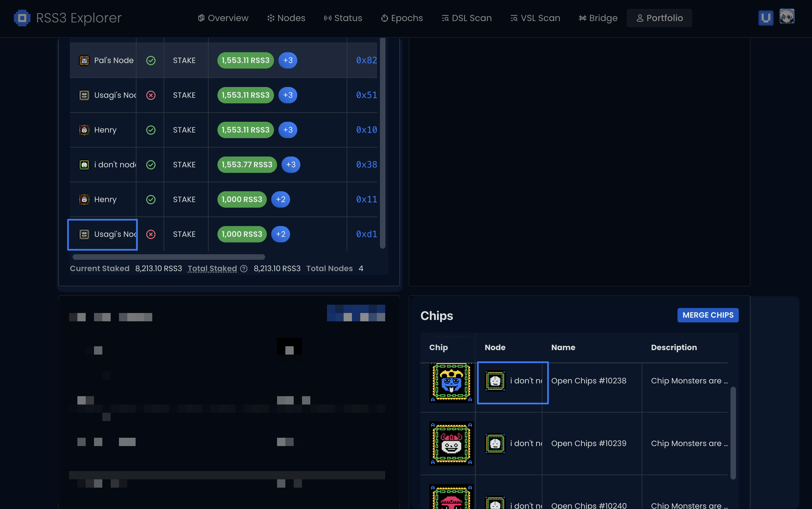Viewport: 812px width, 509px height.
Task: Open transaction hash 0x82
Action: (x=367, y=60)
